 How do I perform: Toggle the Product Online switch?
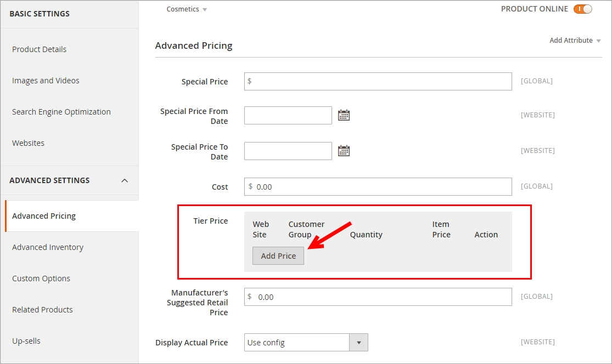583,9
